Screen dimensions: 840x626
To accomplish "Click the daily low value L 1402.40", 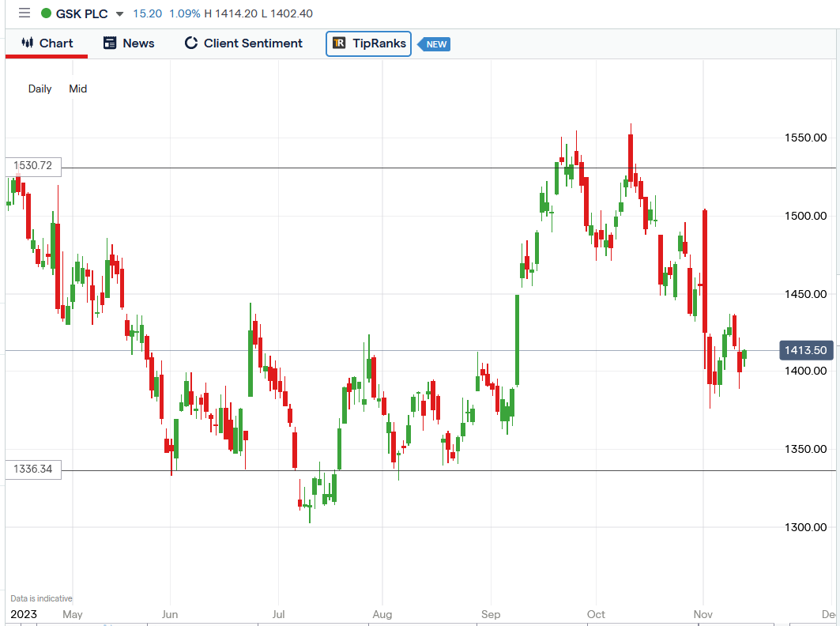I will coord(287,14).
